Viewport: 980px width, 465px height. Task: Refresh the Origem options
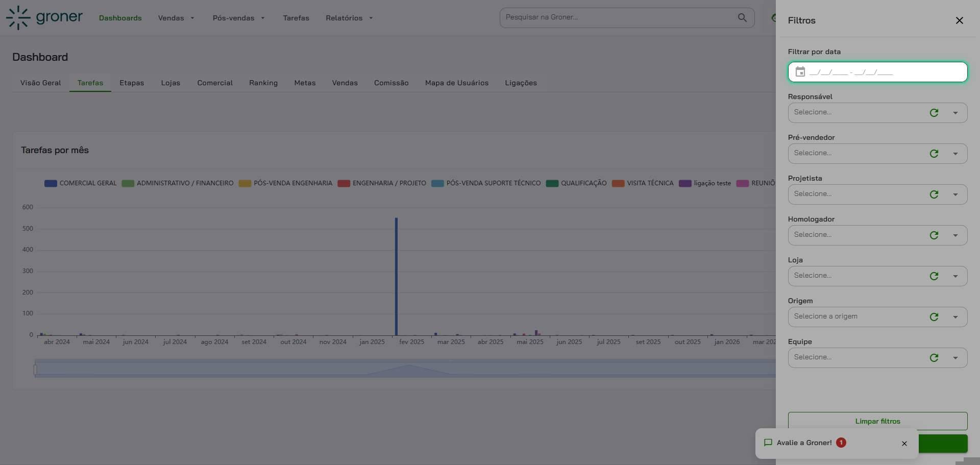click(934, 317)
